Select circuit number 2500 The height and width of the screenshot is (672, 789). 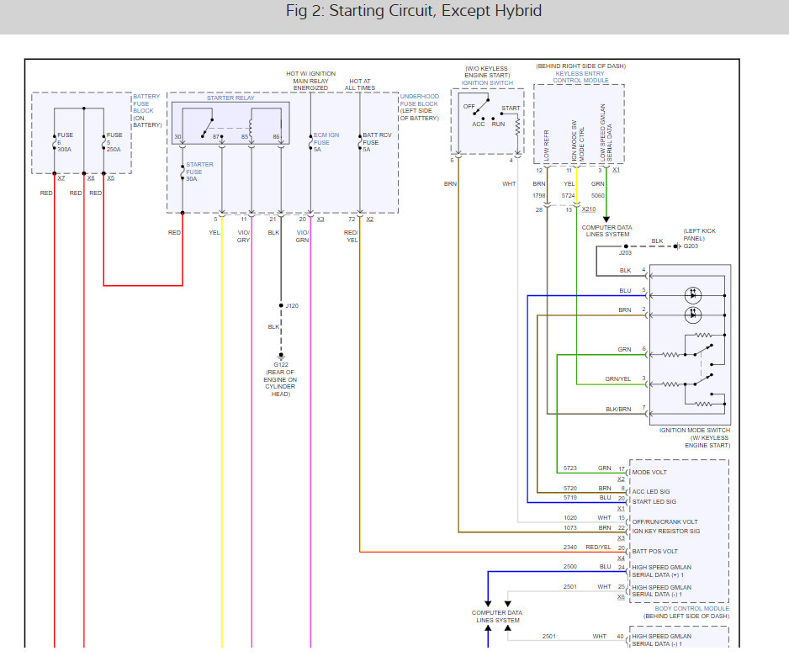(x=570, y=567)
